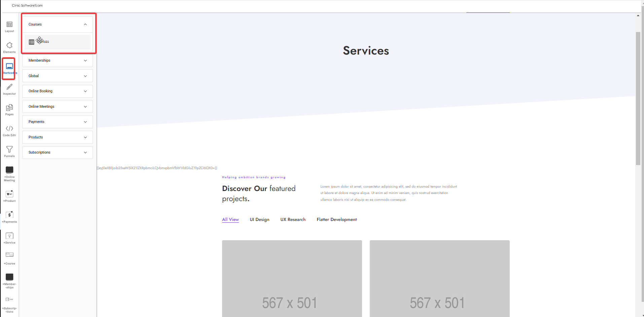Add a Product via sidebar icon
The width and height of the screenshot is (644, 317).
(x=9, y=194)
